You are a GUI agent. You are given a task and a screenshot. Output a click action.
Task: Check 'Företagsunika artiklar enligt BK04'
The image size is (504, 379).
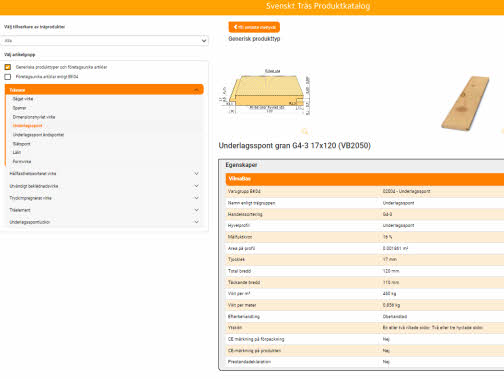8,77
